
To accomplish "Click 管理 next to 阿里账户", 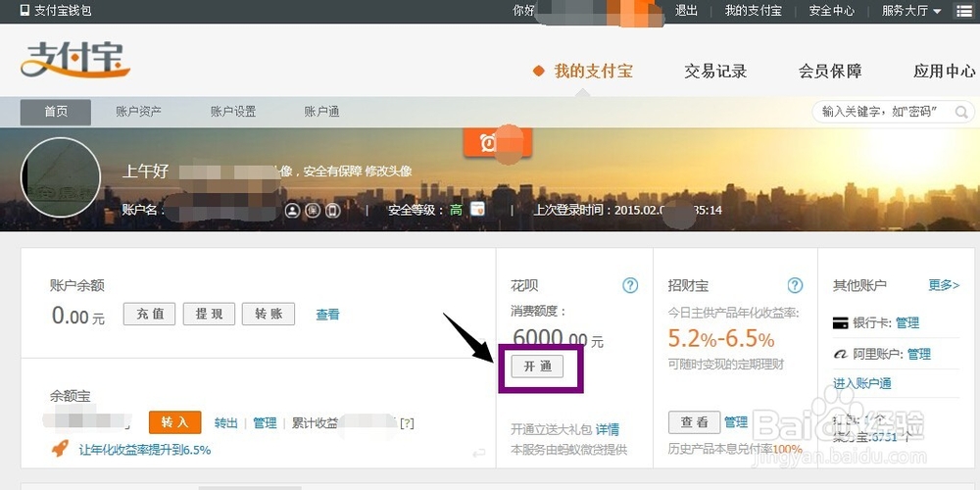I will 919,355.
